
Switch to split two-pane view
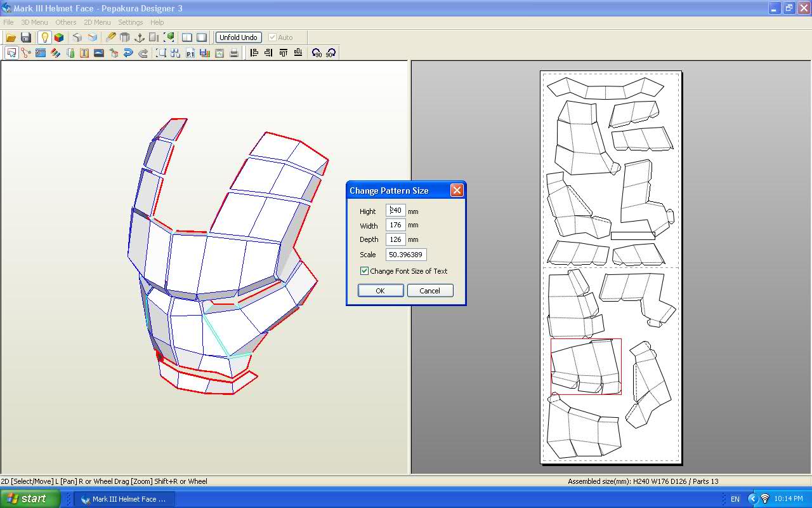coord(187,37)
